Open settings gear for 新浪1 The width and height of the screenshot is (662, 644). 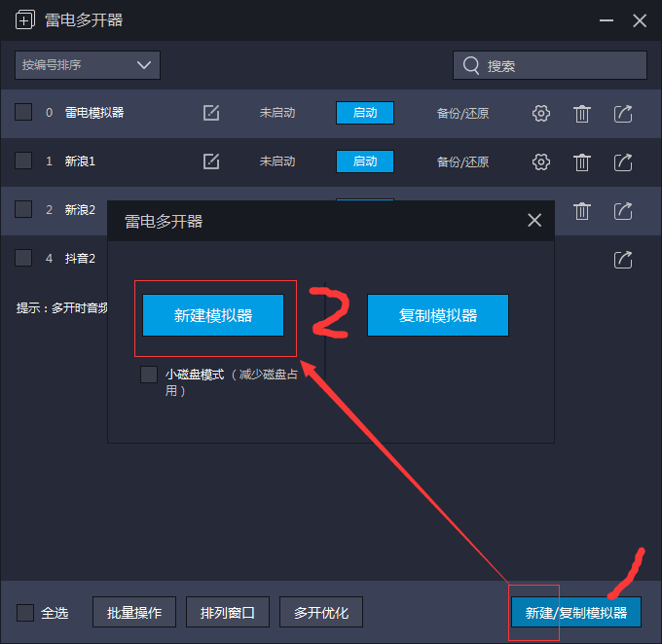point(541,161)
